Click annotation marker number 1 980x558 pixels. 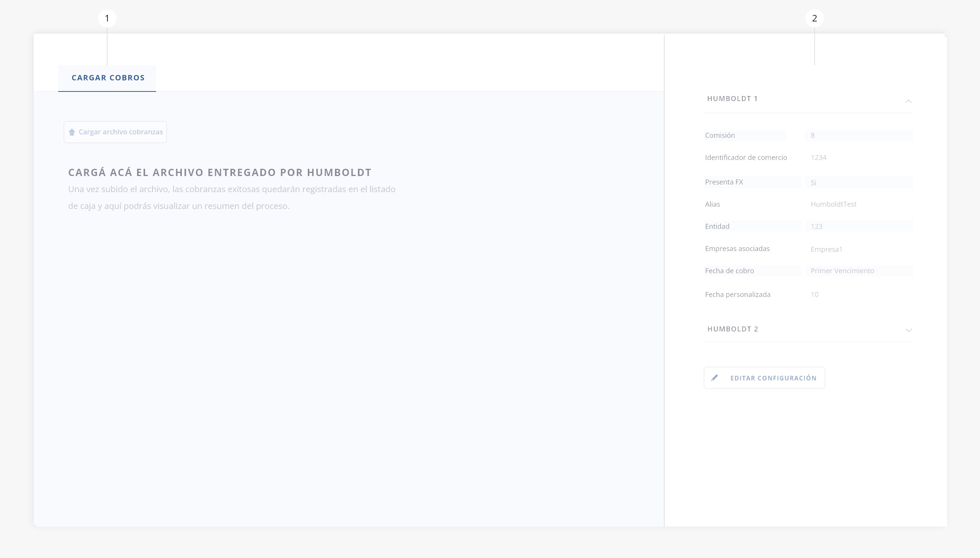tap(107, 18)
